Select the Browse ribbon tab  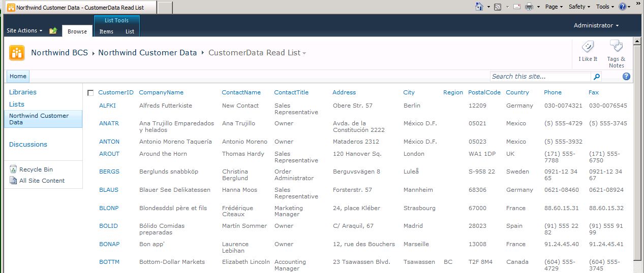77,31
